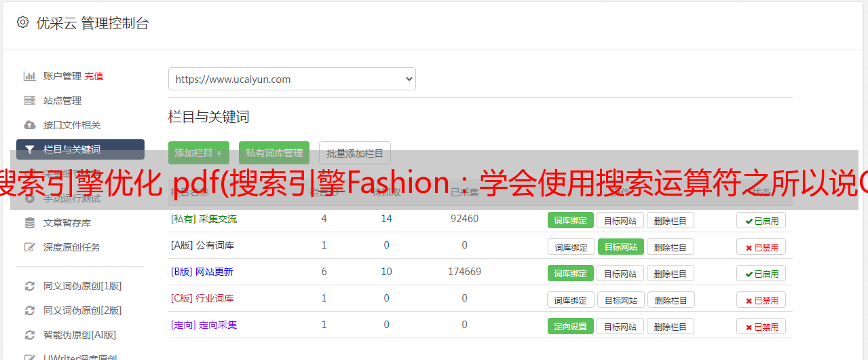Click the 栏目与关键词 page heading
The height and width of the screenshot is (360, 868).
(209, 117)
